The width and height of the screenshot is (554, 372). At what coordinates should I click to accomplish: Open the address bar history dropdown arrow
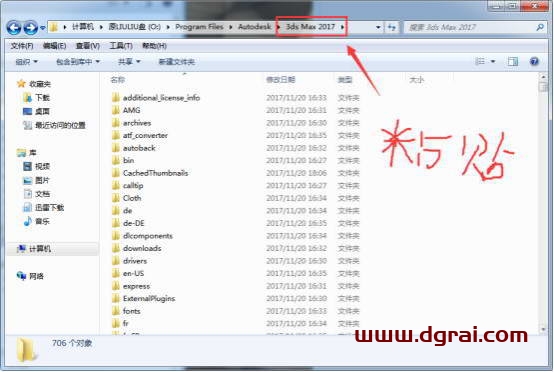point(378,27)
